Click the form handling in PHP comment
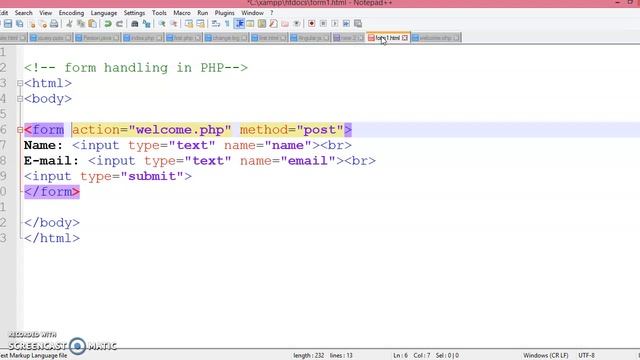Viewport: 640px width, 360px height. pyautogui.click(x=136, y=68)
